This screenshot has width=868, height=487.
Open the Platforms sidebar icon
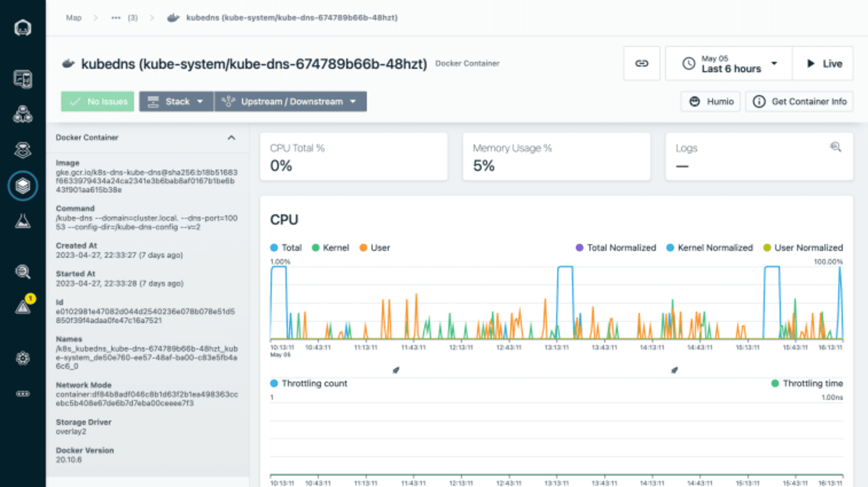23,150
